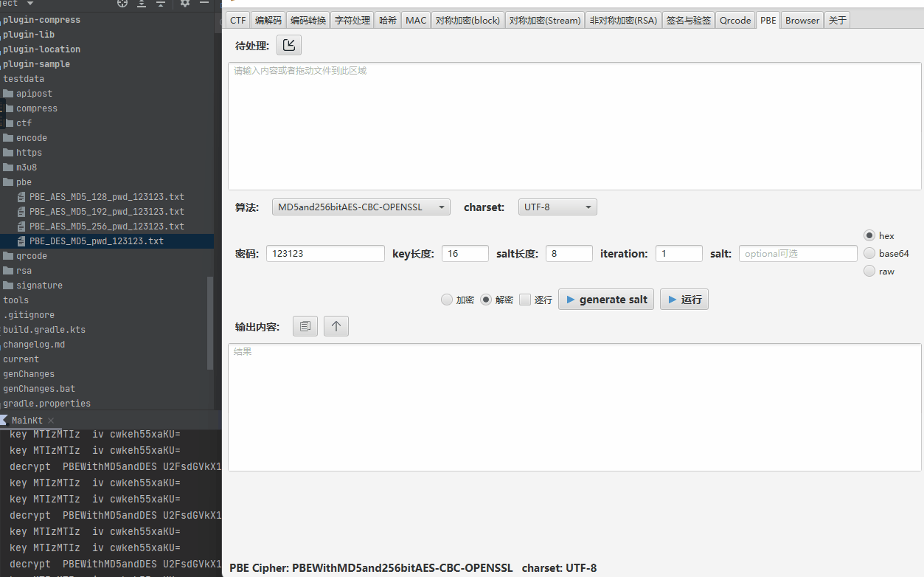The width and height of the screenshot is (924, 577).
Task: Open the Browser tab
Action: 802,21
